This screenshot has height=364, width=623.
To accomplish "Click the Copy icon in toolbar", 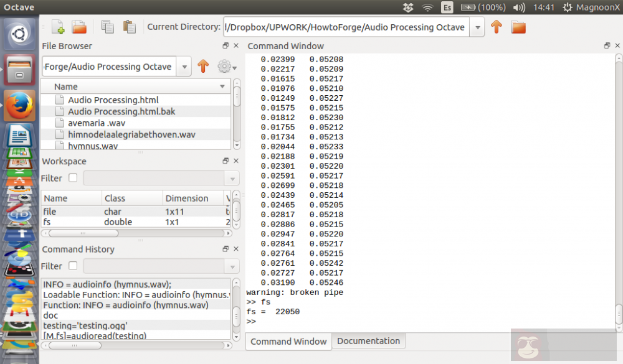I will pos(108,27).
